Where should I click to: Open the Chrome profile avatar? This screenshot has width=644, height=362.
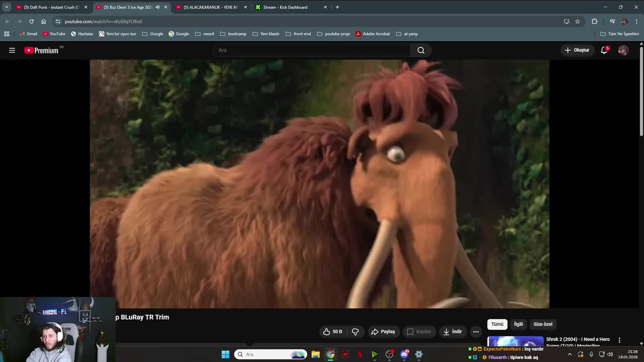point(624,22)
